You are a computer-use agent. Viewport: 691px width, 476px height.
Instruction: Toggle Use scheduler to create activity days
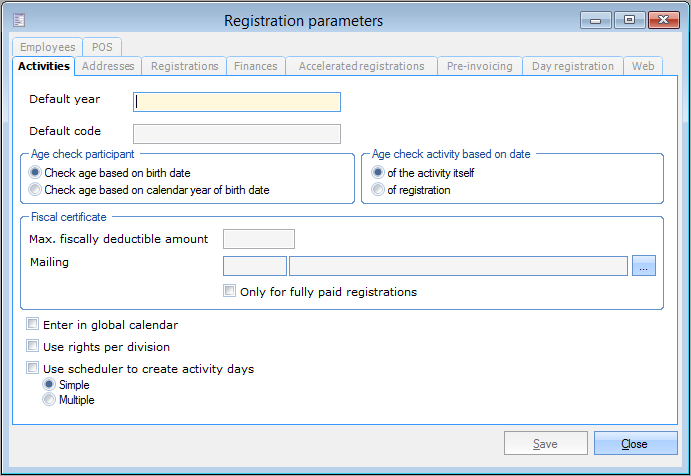point(34,368)
